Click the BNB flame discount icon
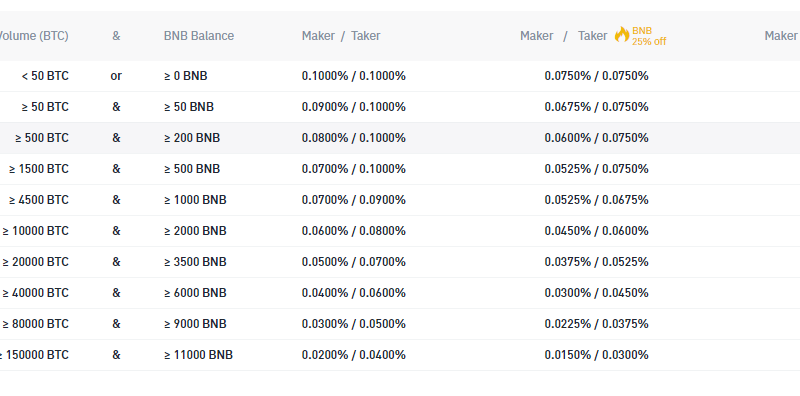The image size is (800, 396). click(622, 35)
